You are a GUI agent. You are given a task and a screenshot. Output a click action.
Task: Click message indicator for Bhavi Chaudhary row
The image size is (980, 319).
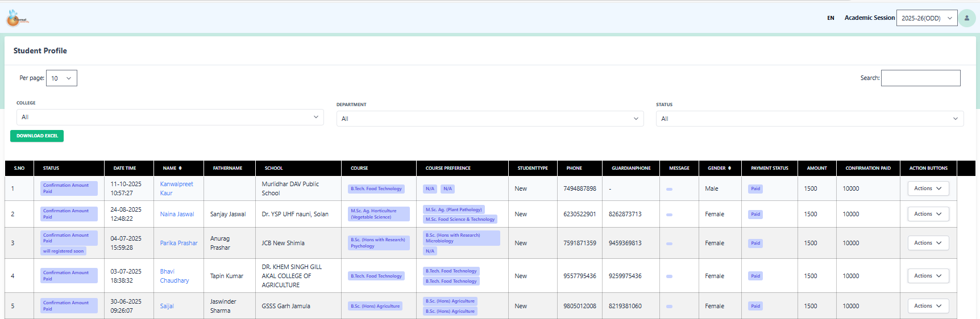[x=669, y=276]
